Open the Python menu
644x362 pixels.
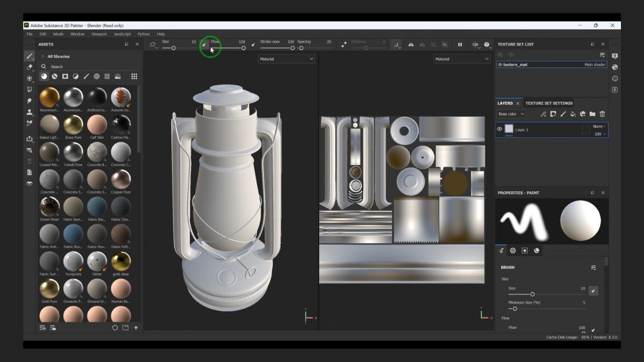(144, 34)
